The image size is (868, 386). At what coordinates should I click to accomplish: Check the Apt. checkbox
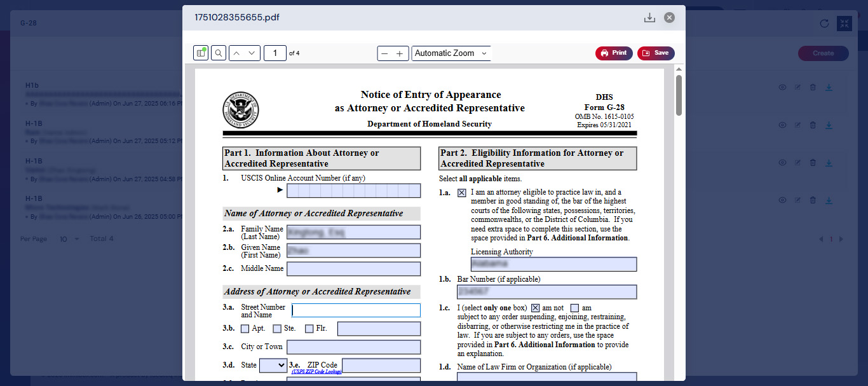point(245,329)
